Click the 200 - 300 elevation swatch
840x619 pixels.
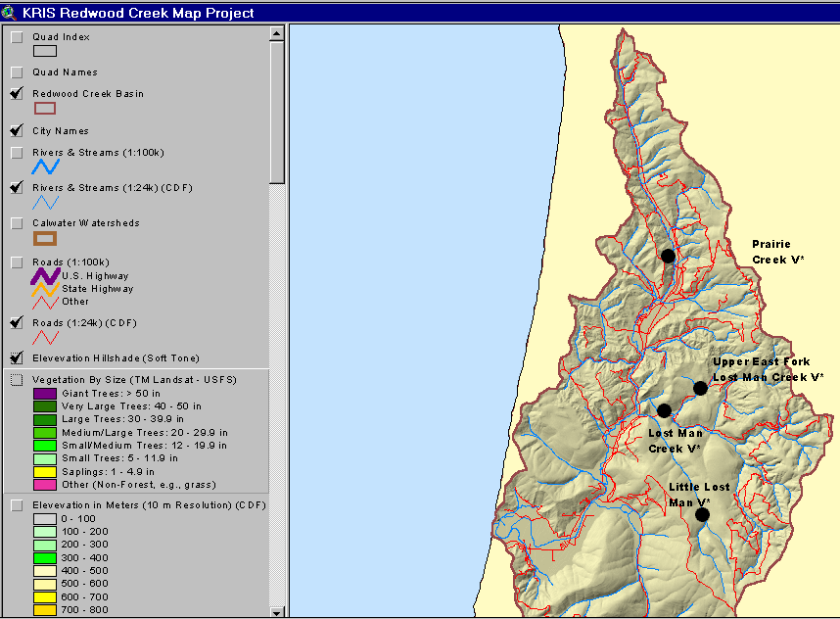pyautogui.click(x=45, y=545)
